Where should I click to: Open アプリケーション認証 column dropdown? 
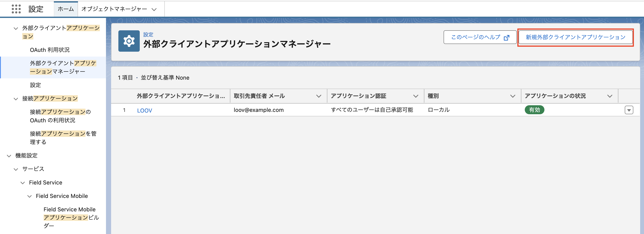click(416, 96)
